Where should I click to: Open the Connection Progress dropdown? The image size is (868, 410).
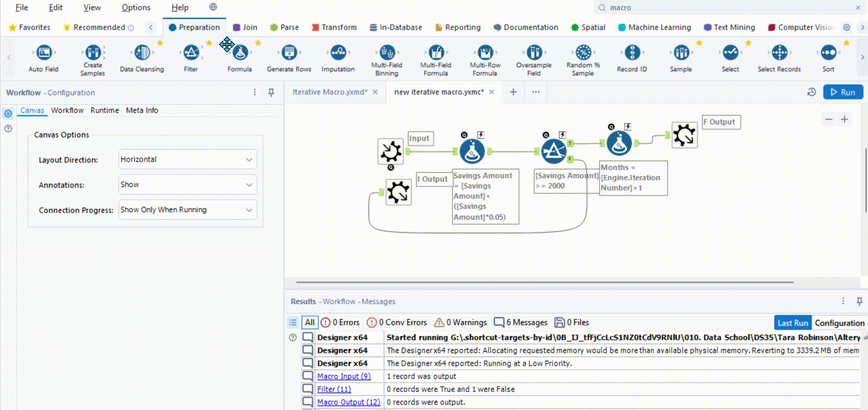[187, 210]
